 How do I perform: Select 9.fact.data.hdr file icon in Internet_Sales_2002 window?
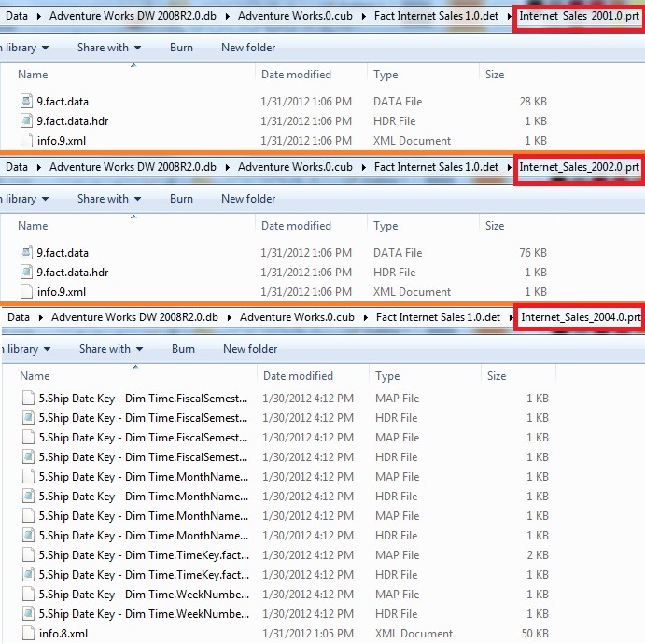26,272
